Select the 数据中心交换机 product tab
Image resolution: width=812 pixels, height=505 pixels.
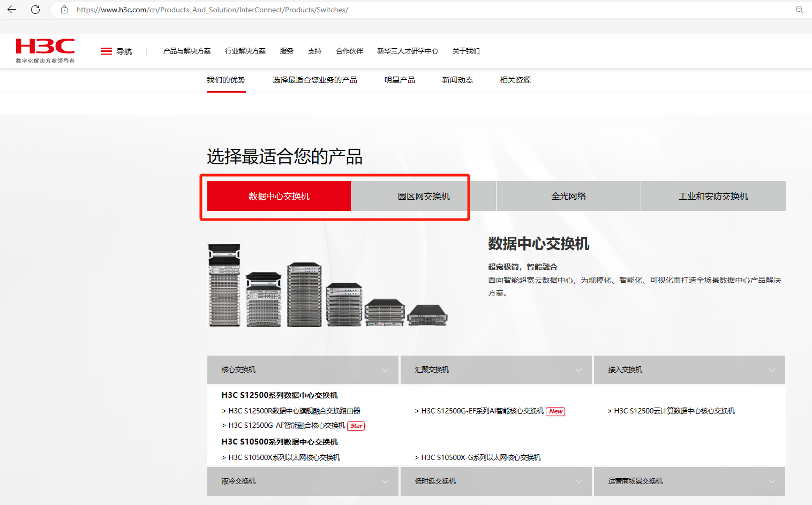coord(279,196)
